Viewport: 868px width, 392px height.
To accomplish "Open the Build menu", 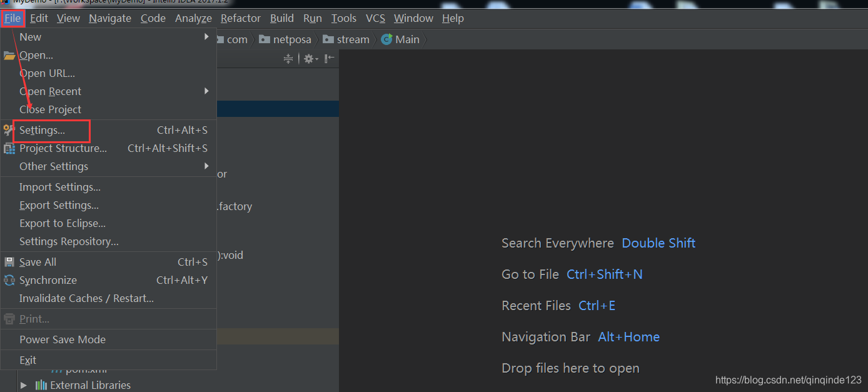I will [x=282, y=18].
